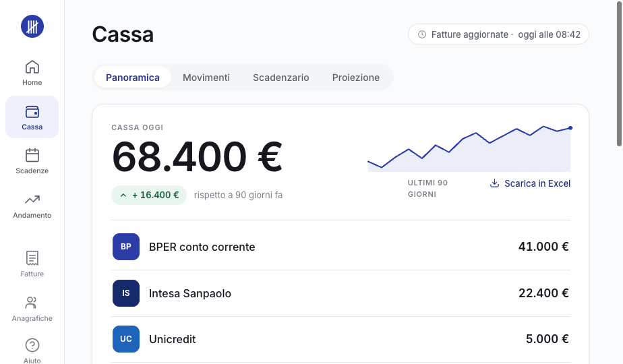Click the clock icon next to Fatture aggiornate

click(422, 34)
